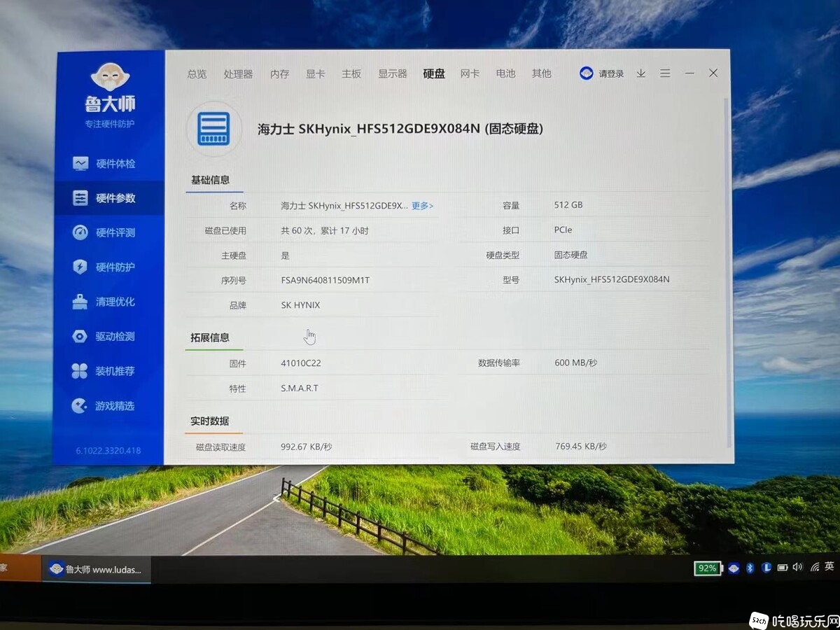Click the white battery tray icon
The image size is (840, 630).
(x=783, y=568)
